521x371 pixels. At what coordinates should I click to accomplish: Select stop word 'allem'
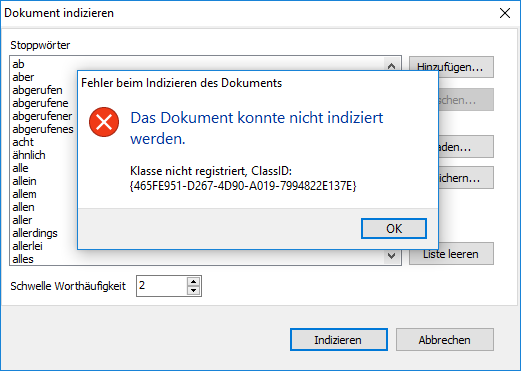24,194
